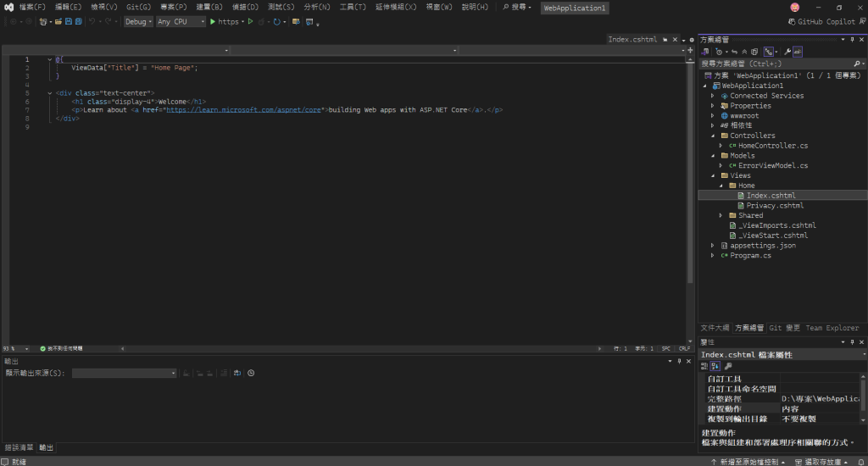Click Sync with Active Document icon
This screenshot has height=466, width=868.
(735, 52)
